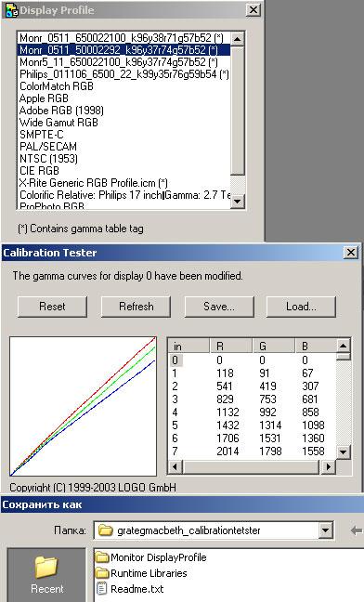Click the G column header
The width and height of the screenshot is (364, 602).
point(274,347)
